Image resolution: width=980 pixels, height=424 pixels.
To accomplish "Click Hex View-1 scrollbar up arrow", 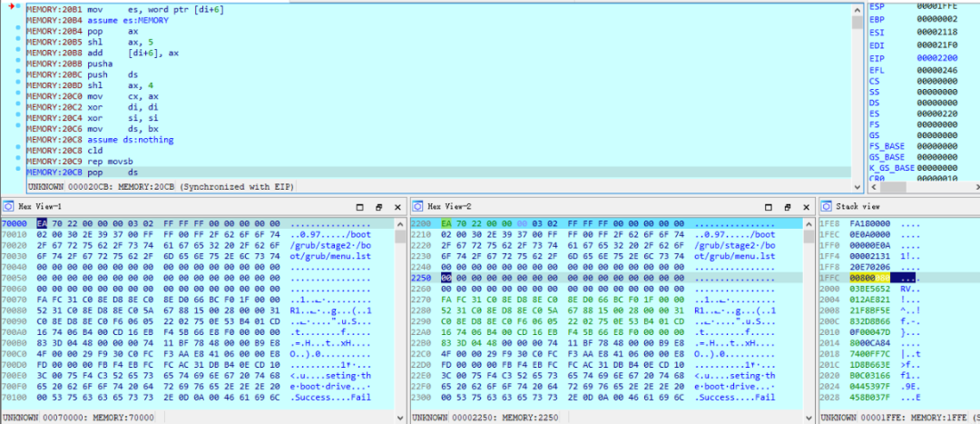I will (400, 222).
